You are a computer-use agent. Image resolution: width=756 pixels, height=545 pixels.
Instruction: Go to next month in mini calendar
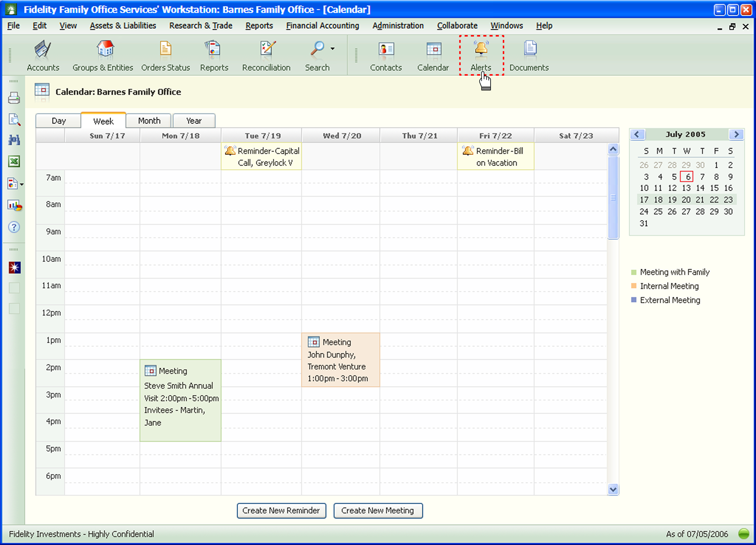(736, 134)
